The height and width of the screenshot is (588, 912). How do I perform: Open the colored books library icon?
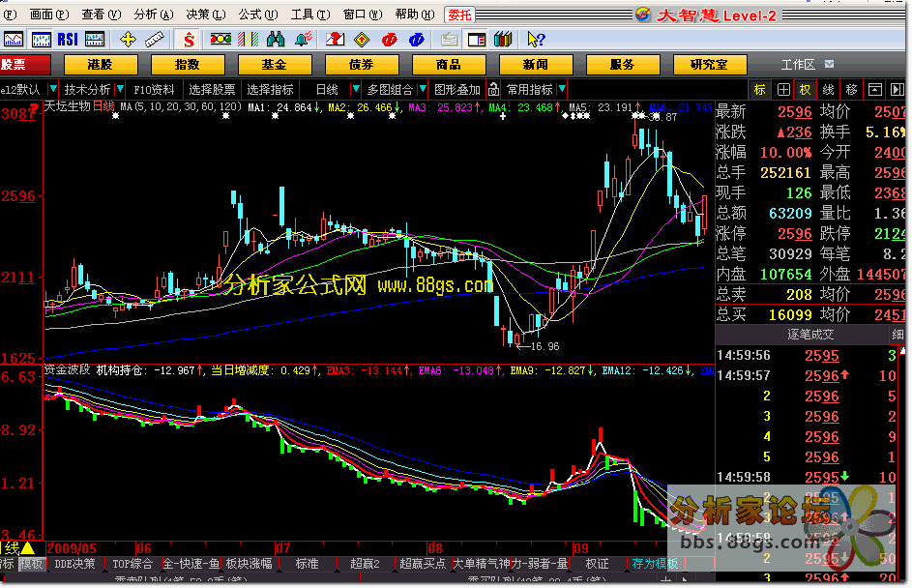click(503, 39)
